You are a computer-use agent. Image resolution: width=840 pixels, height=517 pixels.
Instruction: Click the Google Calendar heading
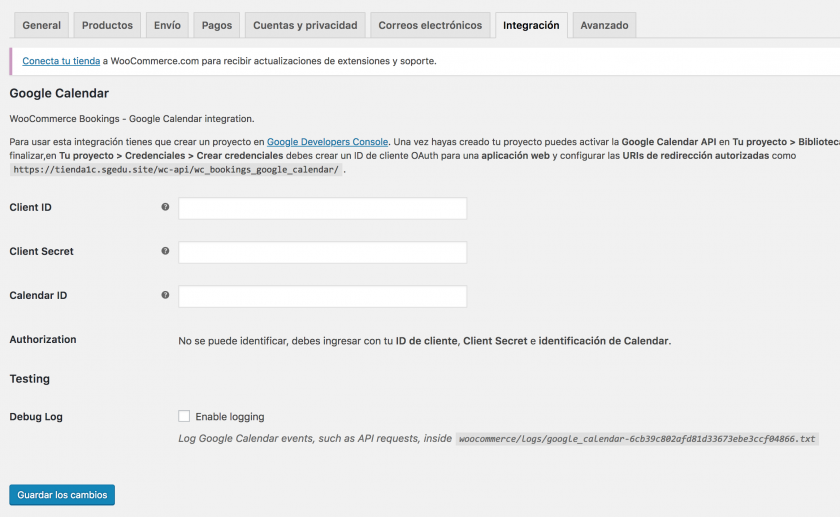[59, 93]
